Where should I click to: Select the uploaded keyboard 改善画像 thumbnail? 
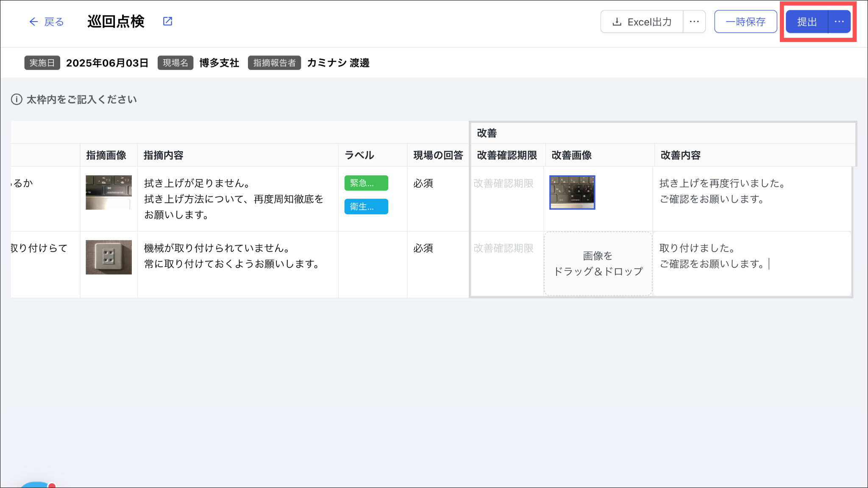(x=572, y=192)
